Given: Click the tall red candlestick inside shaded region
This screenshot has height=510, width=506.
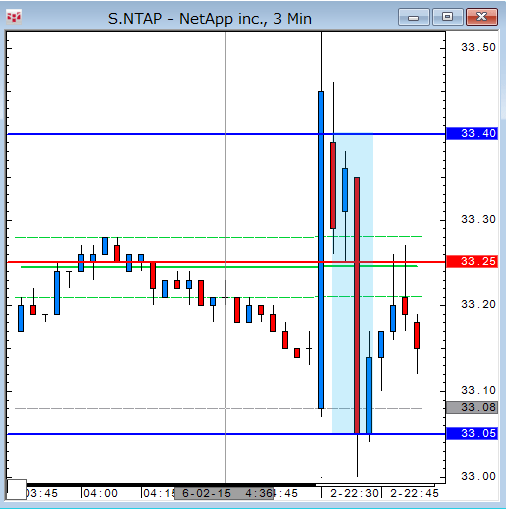Looking at the screenshot, I should [x=357, y=305].
